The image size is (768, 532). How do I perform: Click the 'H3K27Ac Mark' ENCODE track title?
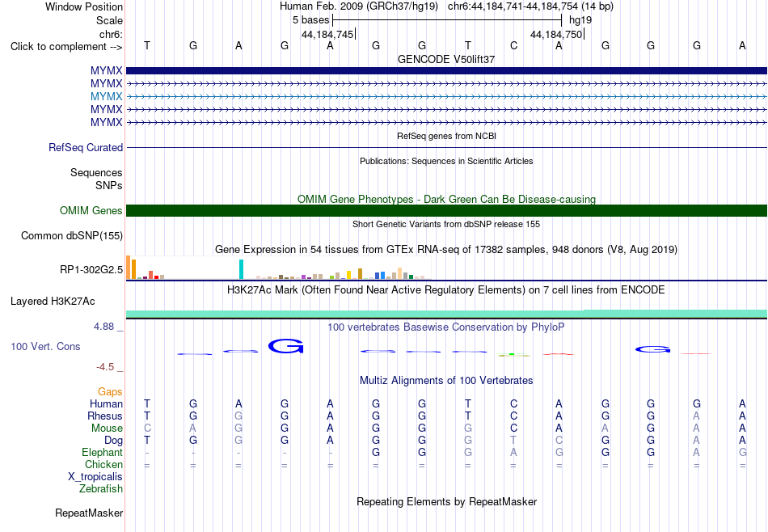(x=446, y=290)
